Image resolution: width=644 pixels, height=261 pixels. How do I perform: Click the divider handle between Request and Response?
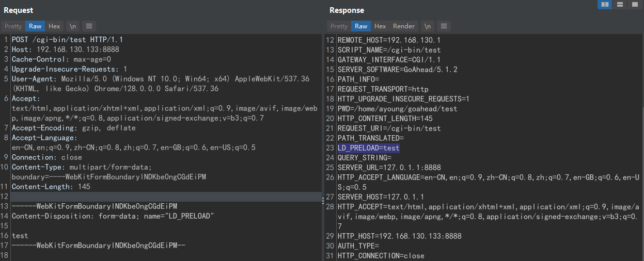pyautogui.click(x=323, y=197)
